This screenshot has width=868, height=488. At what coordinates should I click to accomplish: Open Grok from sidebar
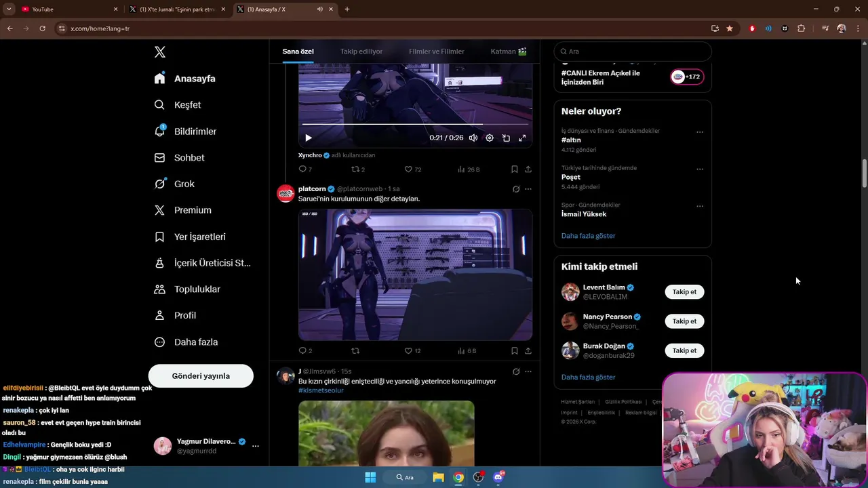coord(174,184)
